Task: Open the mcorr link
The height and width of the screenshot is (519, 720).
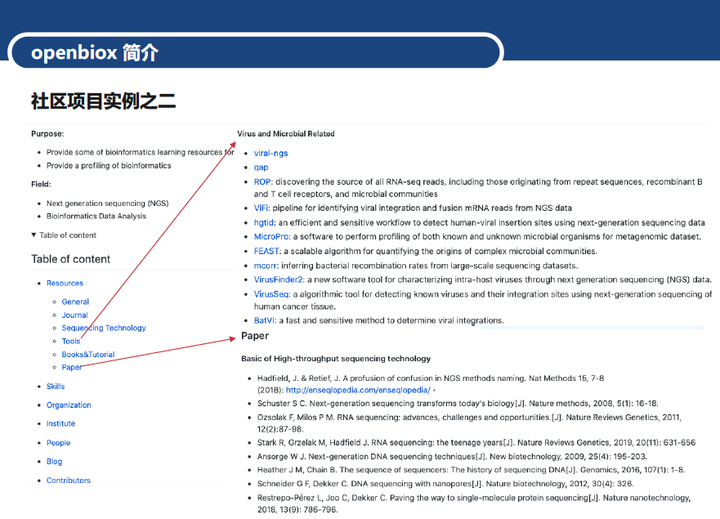Action: (265, 266)
